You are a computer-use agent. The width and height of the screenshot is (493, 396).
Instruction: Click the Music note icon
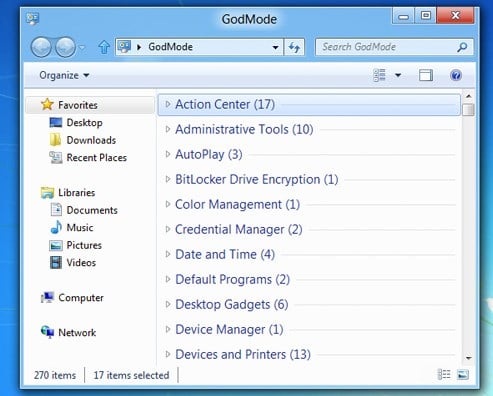[56, 227]
